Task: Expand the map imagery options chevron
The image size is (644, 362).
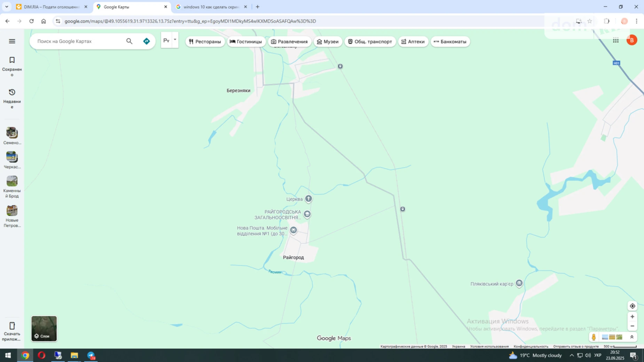Action: pos(632,337)
